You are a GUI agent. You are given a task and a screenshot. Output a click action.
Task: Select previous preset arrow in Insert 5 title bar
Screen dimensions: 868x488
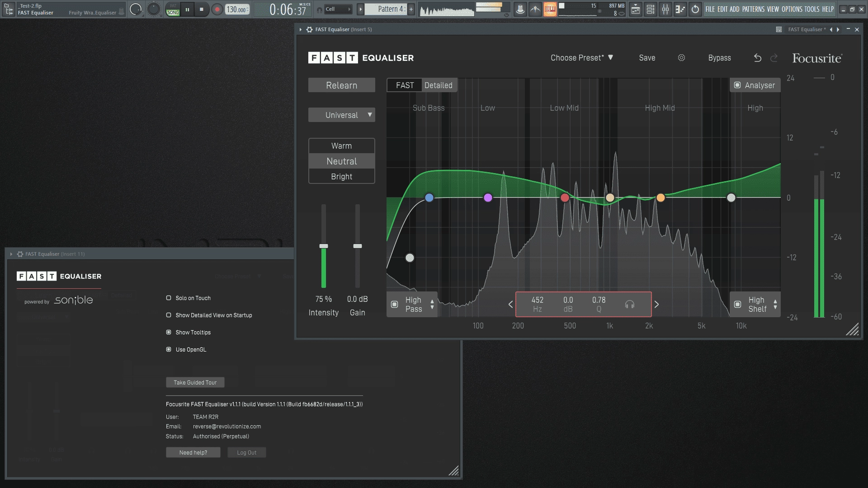click(831, 29)
